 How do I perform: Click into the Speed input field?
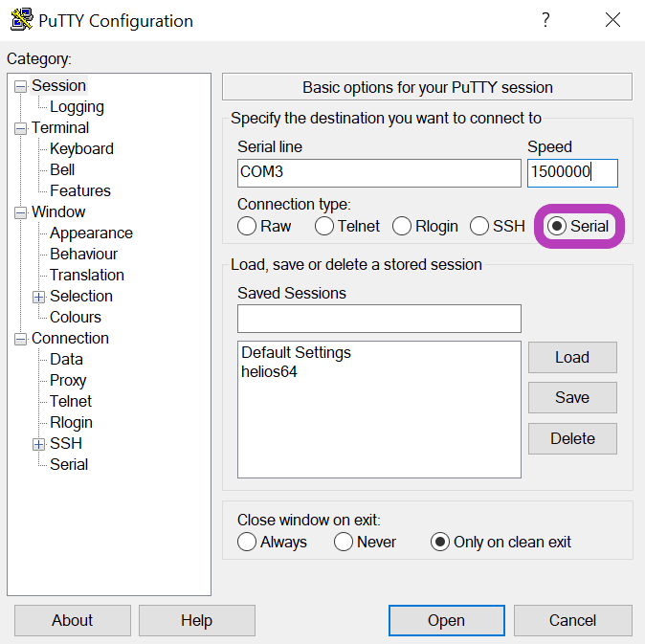pos(572,173)
